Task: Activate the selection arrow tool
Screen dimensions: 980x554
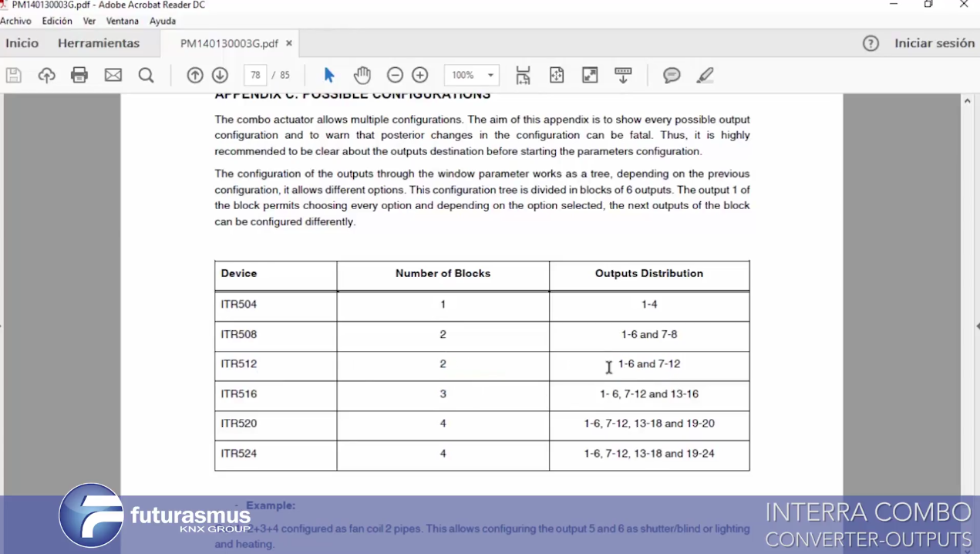Action: pyautogui.click(x=329, y=75)
